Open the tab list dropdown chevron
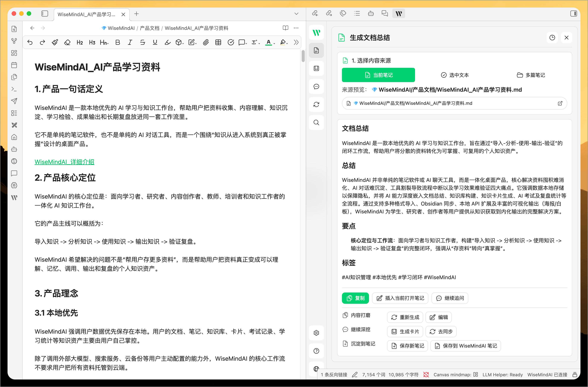 coord(296,14)
